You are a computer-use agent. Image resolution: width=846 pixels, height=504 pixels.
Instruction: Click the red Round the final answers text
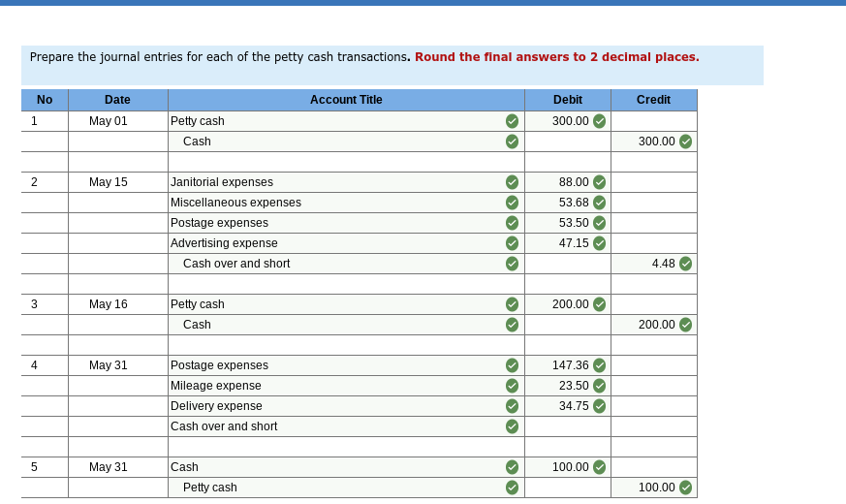(x=557, y=57)
